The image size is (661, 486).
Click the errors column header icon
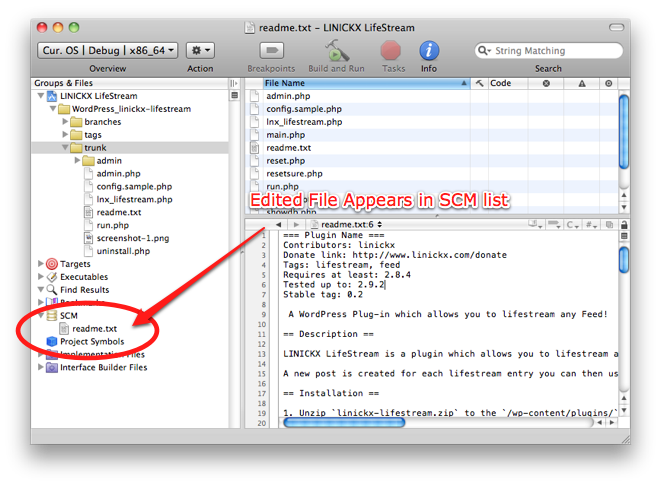click(546, 83)
